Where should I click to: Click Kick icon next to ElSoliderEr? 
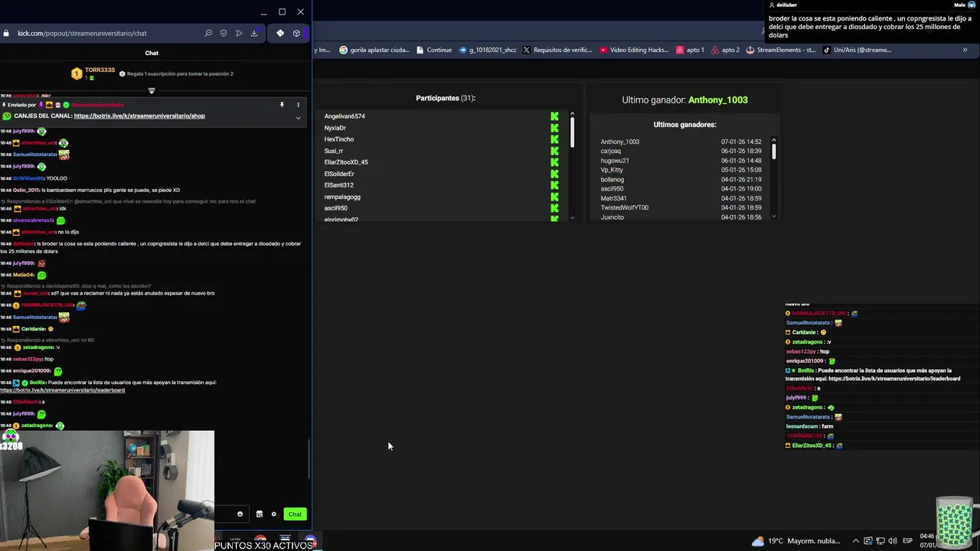[x=554, y=174]
